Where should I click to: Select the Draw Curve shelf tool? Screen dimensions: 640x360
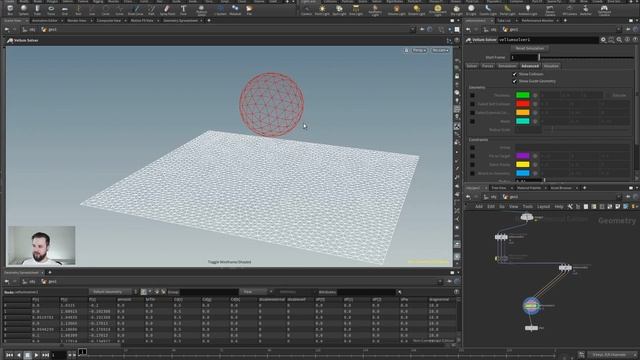[136, 10]
